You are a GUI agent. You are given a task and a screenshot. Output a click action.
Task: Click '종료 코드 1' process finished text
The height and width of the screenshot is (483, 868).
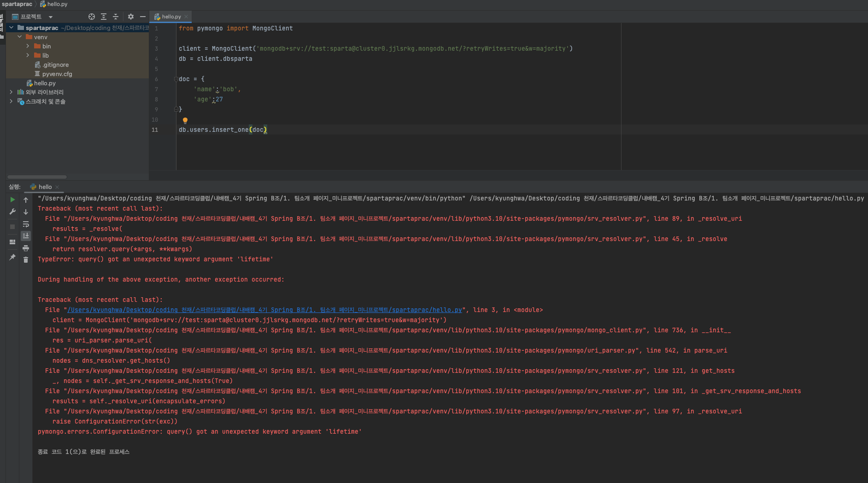[83, 452]
